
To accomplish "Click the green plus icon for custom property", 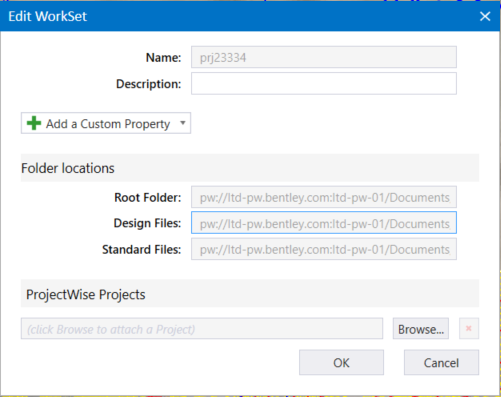I will coord(34,123).
